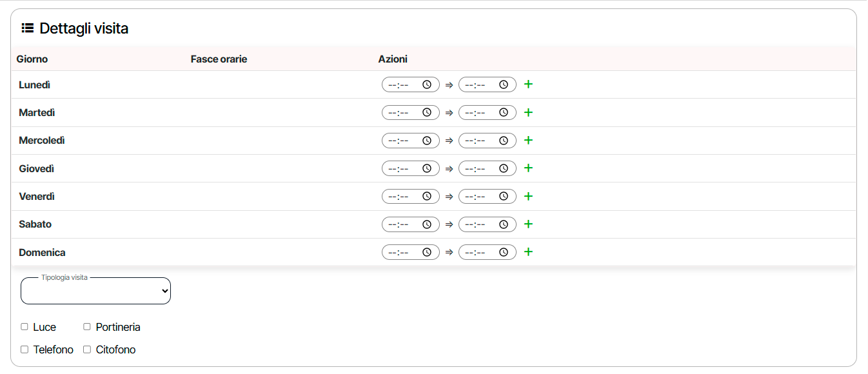Add a Sabato time slot with plus
868x374 pixels.
528,224
